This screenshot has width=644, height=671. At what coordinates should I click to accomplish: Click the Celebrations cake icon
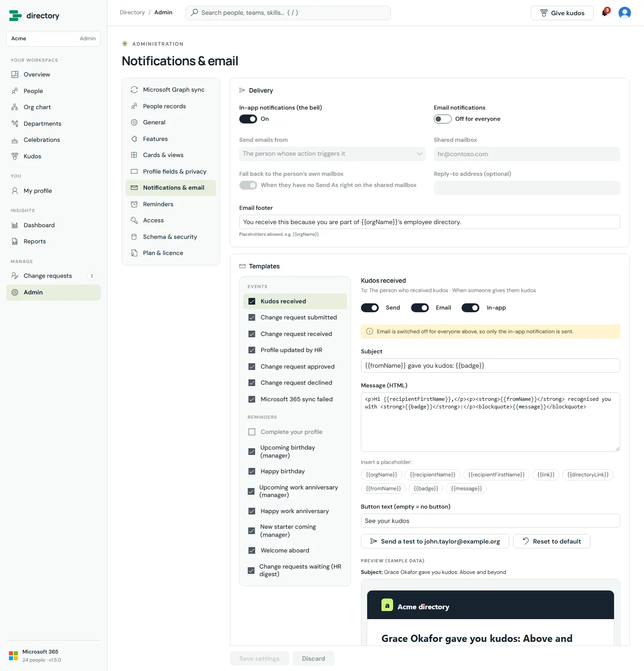coord(15,140)
